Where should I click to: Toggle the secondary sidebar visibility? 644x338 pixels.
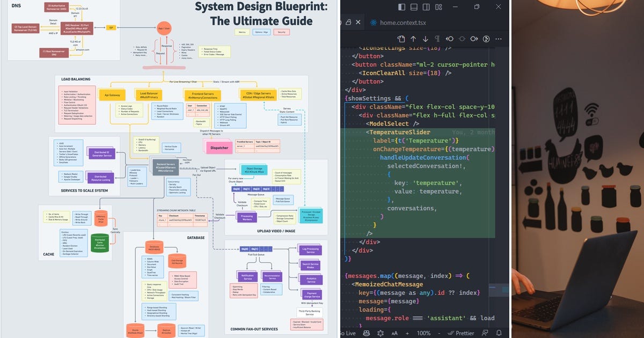coord(427,6)
